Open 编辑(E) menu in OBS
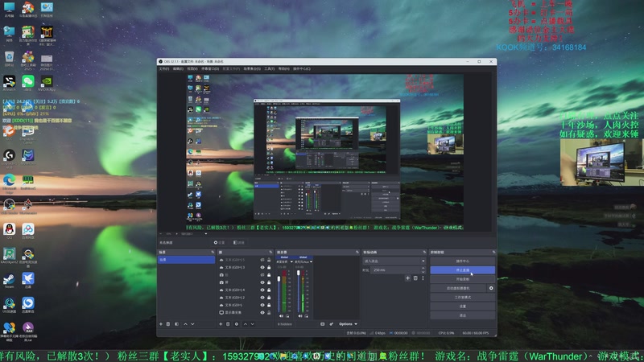This screenshot has height=362, width=644. (x=178, y=69)
